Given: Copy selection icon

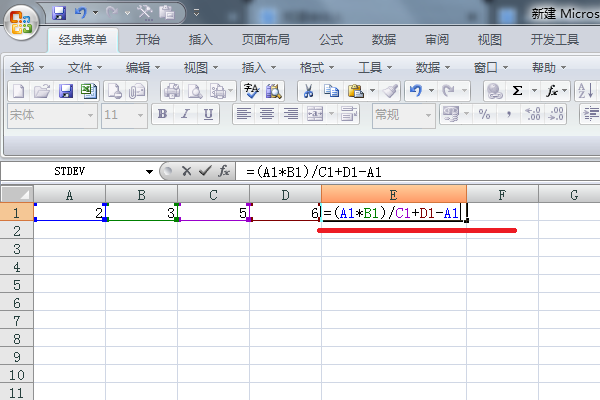Looking at the screenshot, I should click(x=331, y=91).
